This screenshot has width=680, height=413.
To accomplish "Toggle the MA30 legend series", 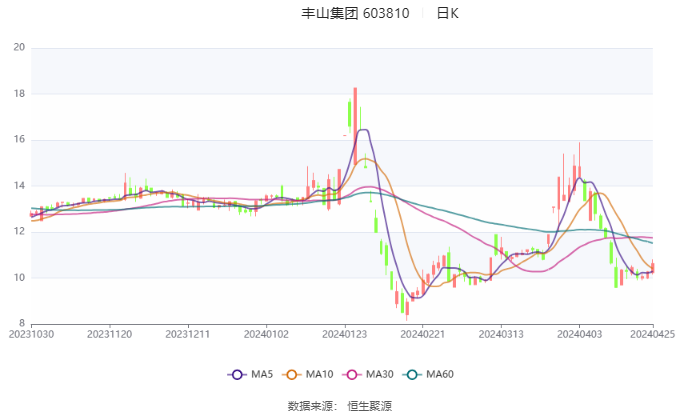I will (368, 374).
